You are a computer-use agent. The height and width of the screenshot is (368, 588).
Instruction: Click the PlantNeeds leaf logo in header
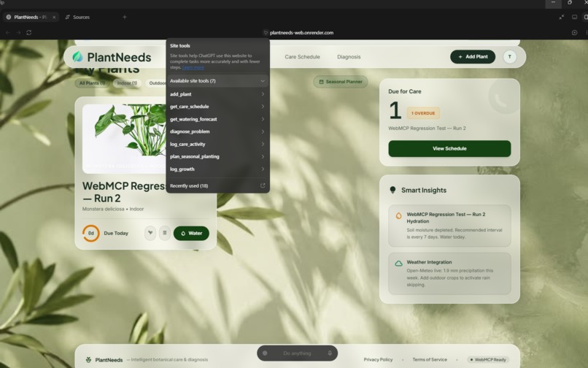(x=77, y=57)
